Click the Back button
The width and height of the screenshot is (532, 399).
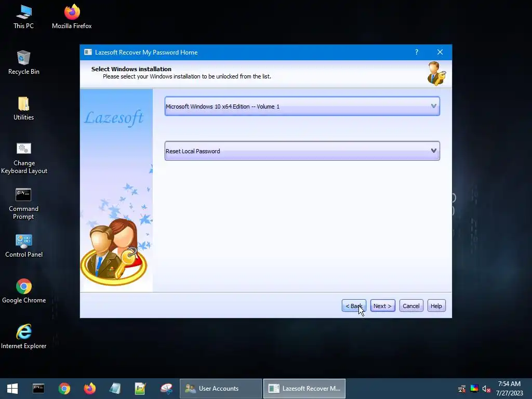354,305
